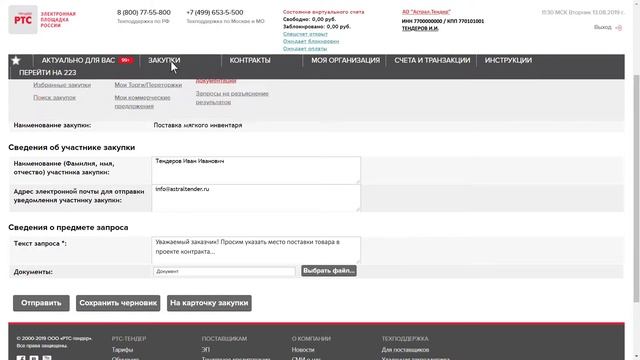The height and width of the screenshot is (360, 640).
Task: Open the Ожидает блокировки link
Action: click(311, 41)
